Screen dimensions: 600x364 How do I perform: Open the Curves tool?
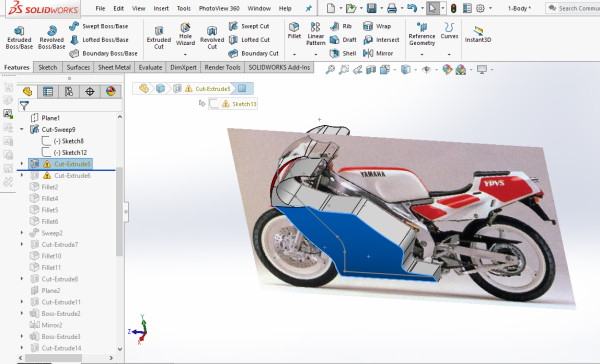point(449,30)
